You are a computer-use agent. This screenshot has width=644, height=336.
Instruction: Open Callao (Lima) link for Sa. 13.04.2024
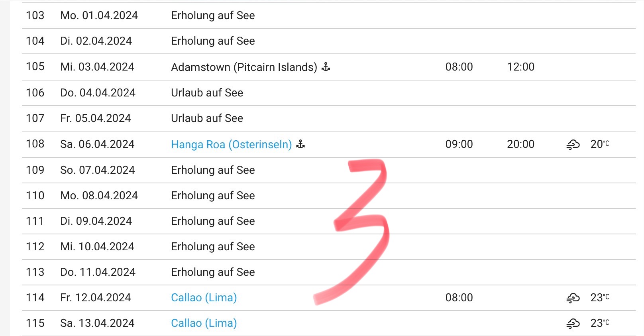click(204, 323)
